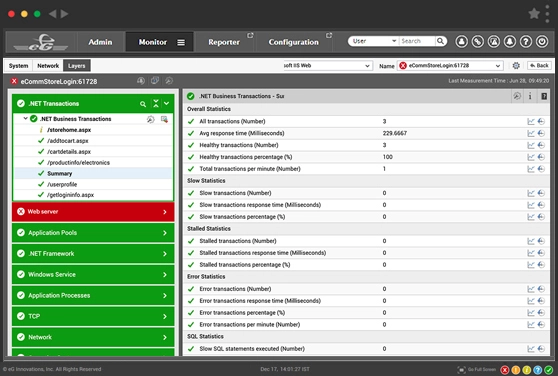Click the power logout icon

[542, 42]
